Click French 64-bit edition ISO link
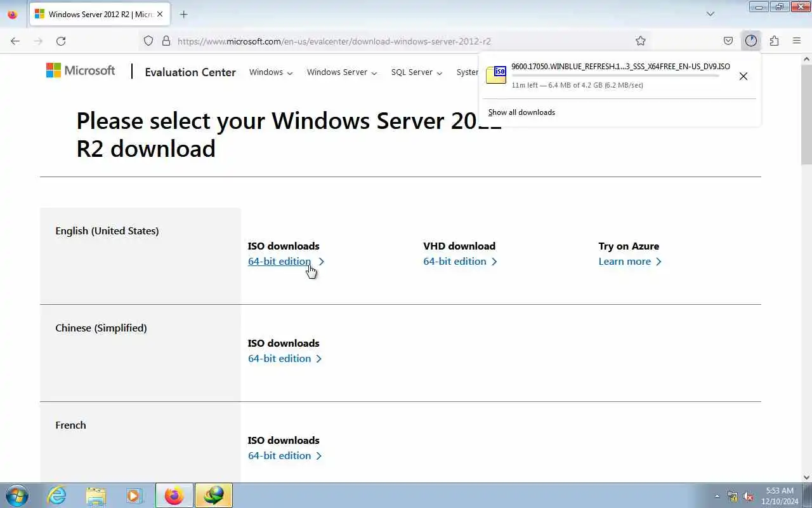Viewport: 812px width, 508px height. pyautogui.click(x=285, y=456)
